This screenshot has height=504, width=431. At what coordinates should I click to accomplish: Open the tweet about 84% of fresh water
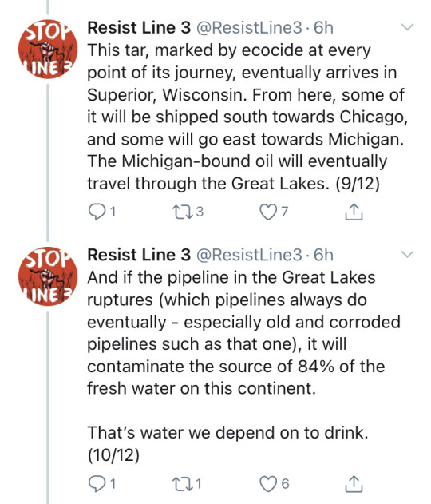point(244,367)
